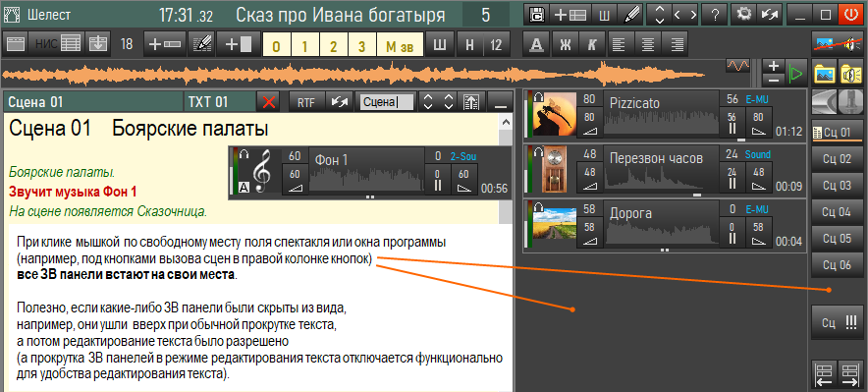868x392 pixels.
Task: Click the save project floppy disk icon
Action: 536,15
